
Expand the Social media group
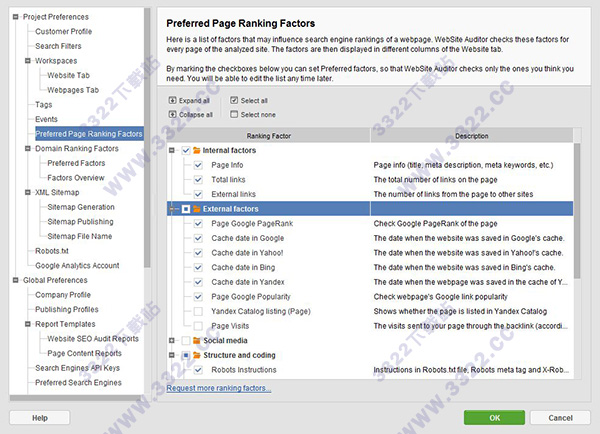tap(173, 341)
